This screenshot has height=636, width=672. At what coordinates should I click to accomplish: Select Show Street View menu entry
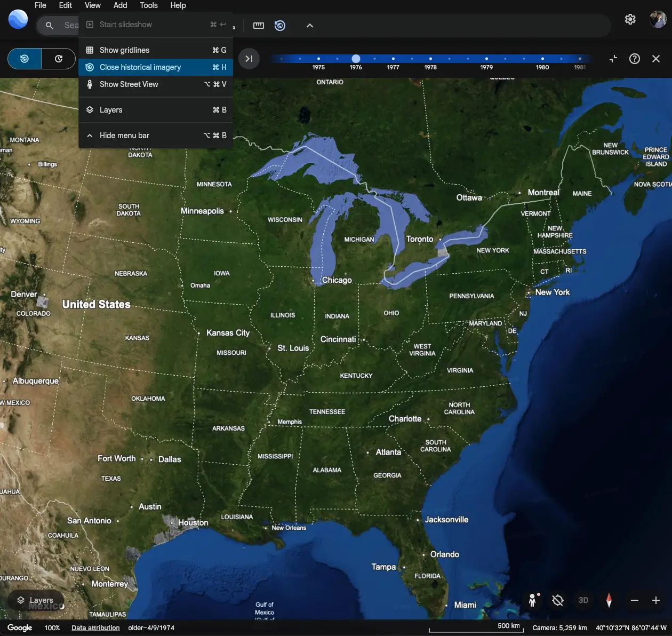(x=129, y=84)
